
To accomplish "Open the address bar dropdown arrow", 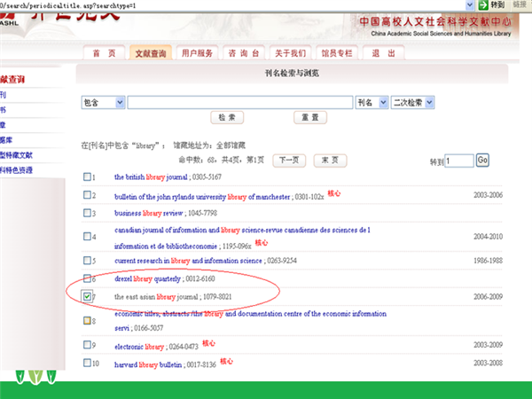I will [470, 4].
